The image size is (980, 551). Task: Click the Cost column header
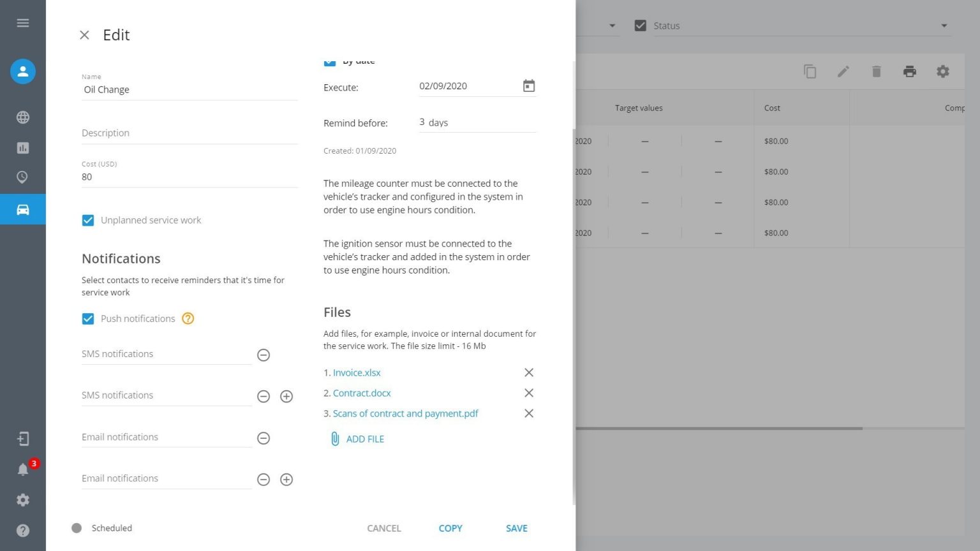tap(772, 108)
